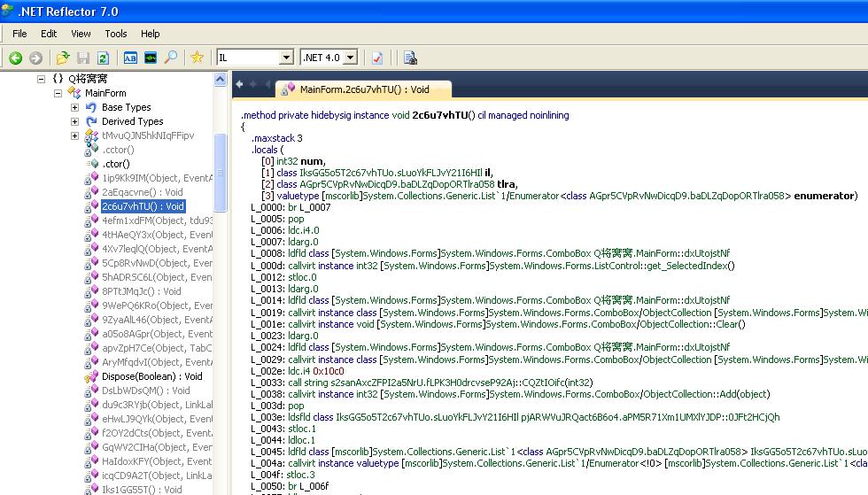
Task: Select the Iks1GG55T() : Void method
Action: (x=142, y=490)
